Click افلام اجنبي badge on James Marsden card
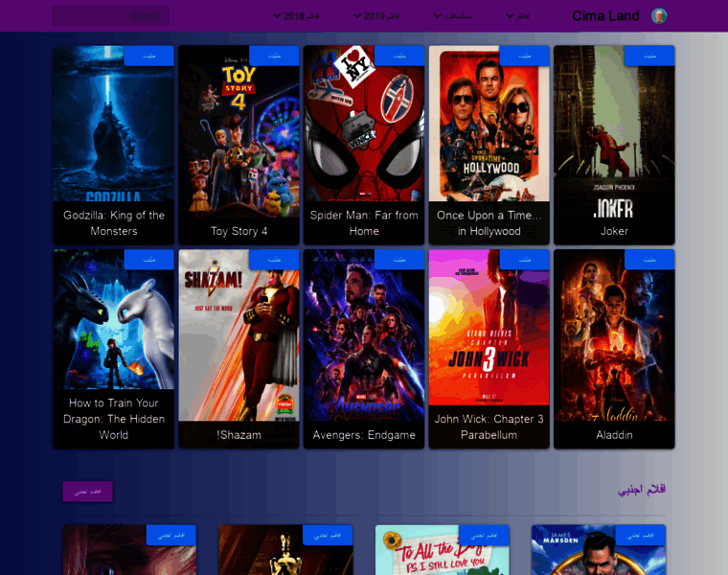This screenshot has width=728, height=575. click(640, 536)
